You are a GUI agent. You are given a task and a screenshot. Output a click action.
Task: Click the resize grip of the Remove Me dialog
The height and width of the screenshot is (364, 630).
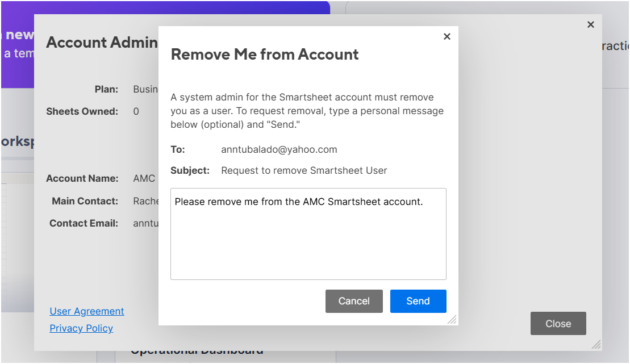click(452, 319)
